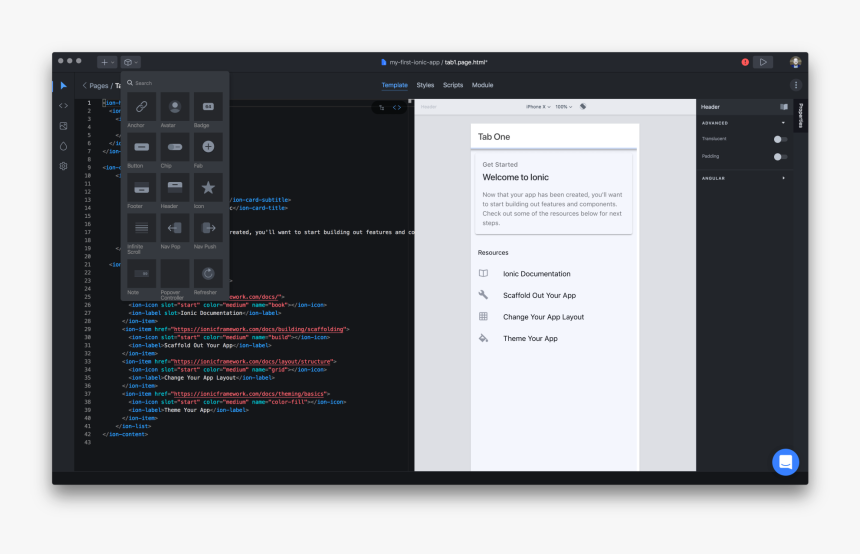Toggle the Translucent switch

[x=780, y=139]
